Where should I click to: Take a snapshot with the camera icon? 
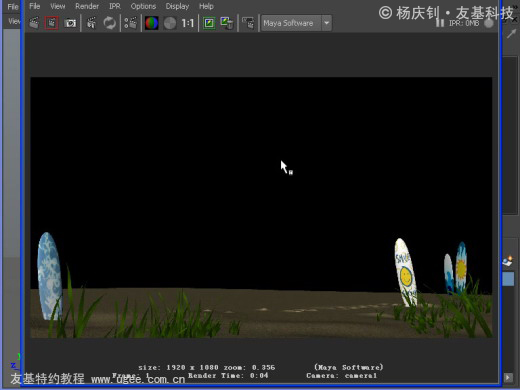[x=70, y=23]
